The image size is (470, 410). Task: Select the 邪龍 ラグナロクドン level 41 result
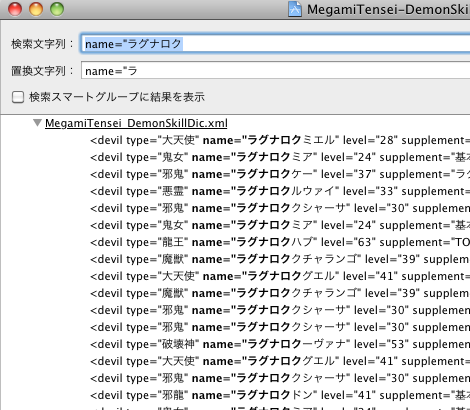pyautogui.click(x=280, y=395)
